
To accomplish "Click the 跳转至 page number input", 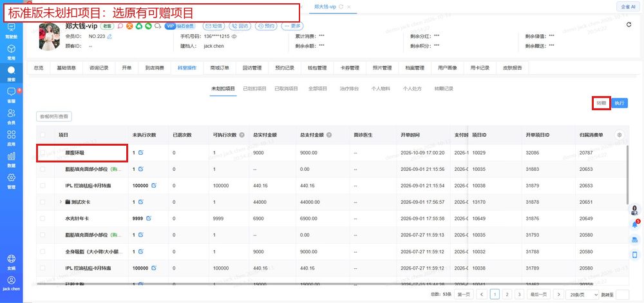I will (622, 295).
